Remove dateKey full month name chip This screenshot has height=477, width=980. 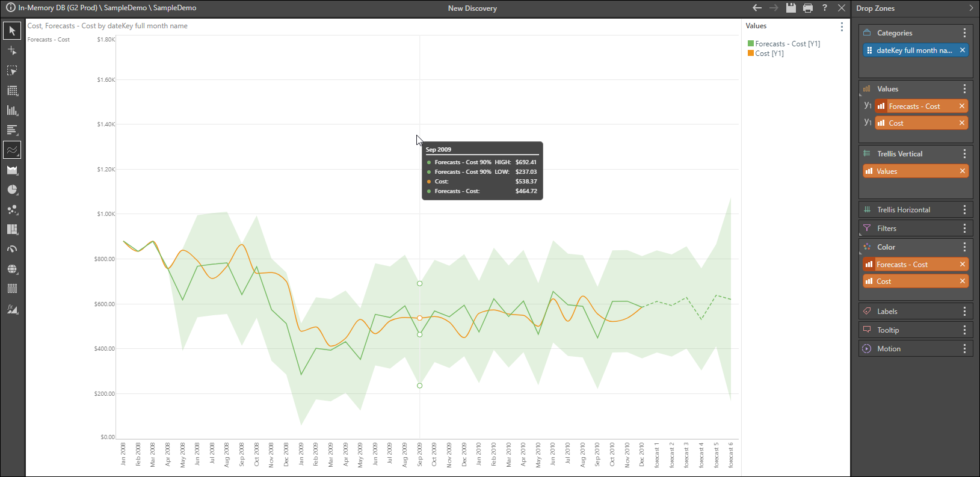962,51
